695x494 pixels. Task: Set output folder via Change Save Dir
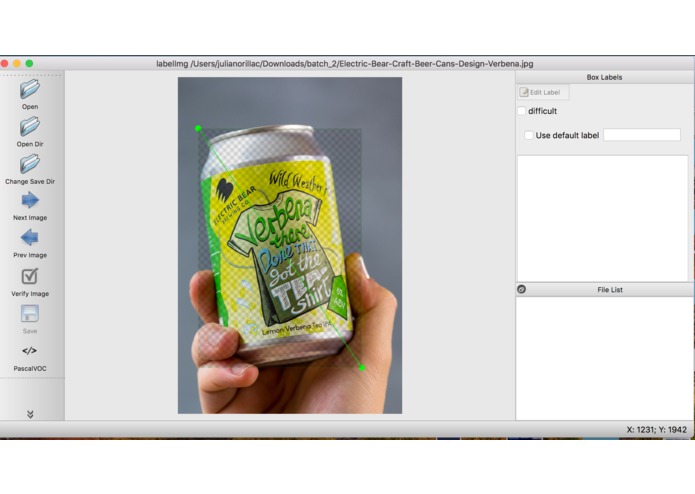click(30, 164)
